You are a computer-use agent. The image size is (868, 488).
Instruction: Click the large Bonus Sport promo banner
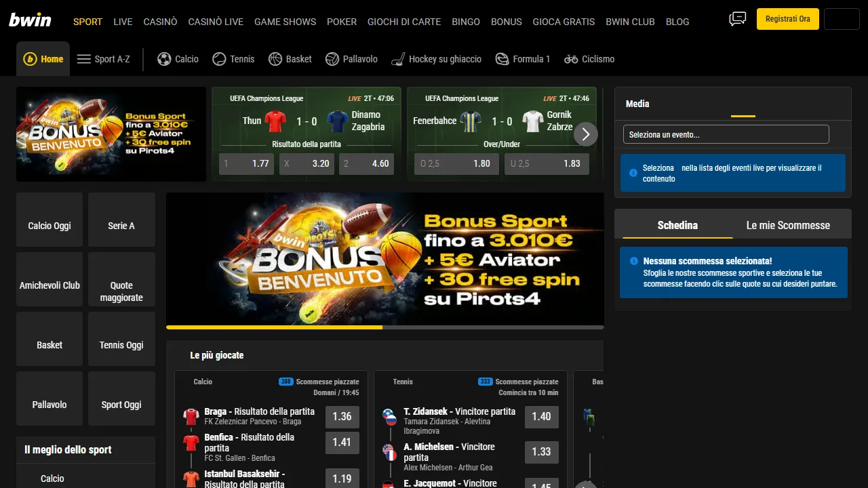pyautogui.click(x=385, y=259)
